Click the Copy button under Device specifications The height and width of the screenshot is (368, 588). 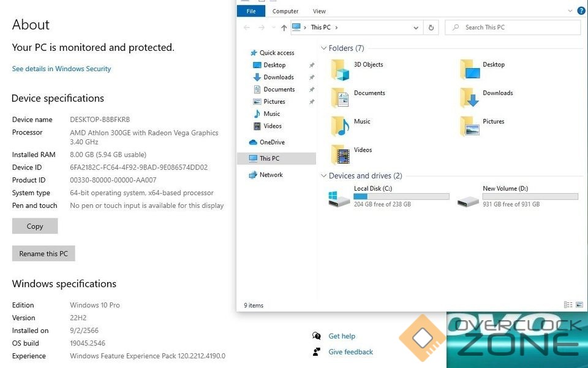point(35,226)
